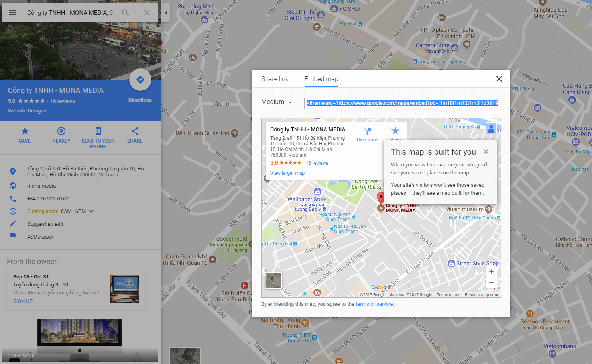Screen dimensions: 592x364
Task: Collapse the side panel arrow
Action: [166, 13]
